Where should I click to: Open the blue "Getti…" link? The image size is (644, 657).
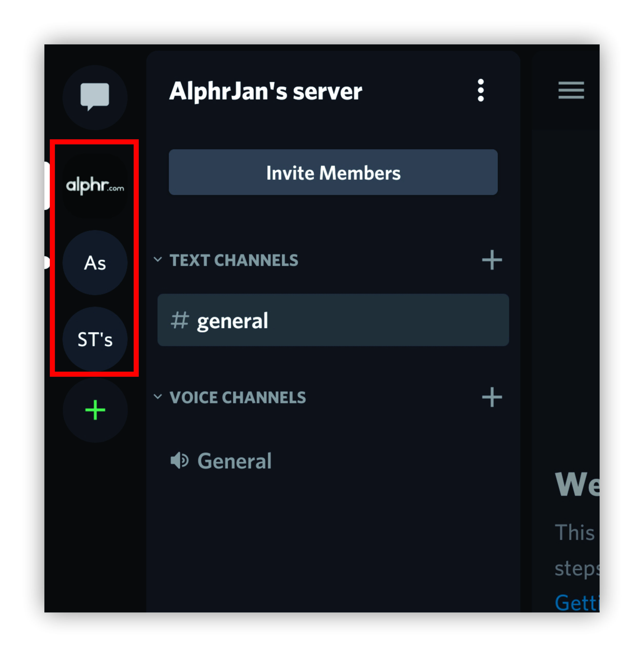(x=577, y=602)
